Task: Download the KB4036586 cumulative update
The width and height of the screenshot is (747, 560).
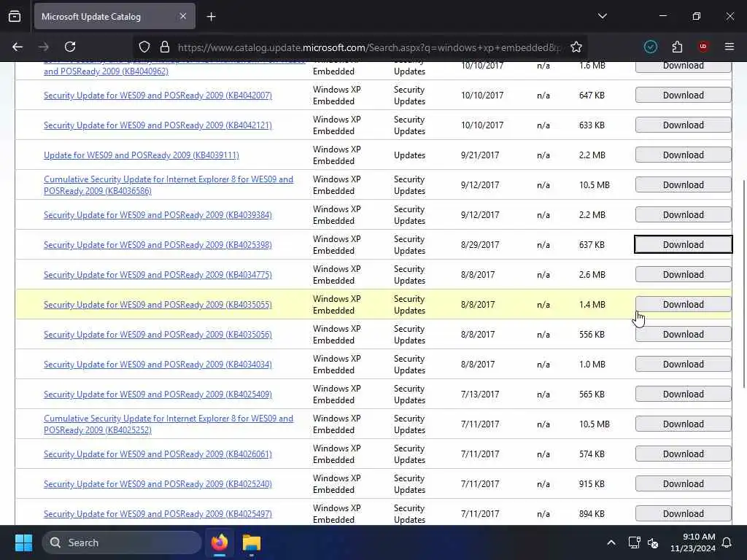Action: (x=683, y=184)
